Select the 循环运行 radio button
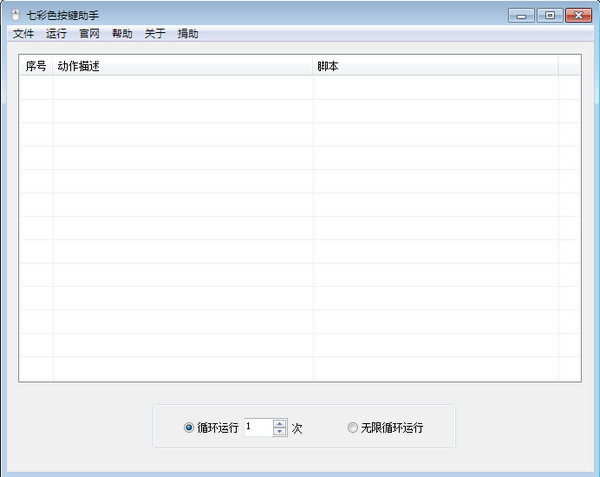This screenshot has width=600, height=477. 190,428
